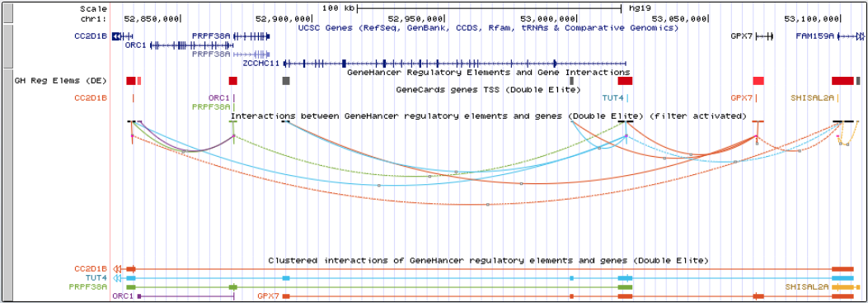Click the large red regulatory element above SHISAL2A TSS
The image size is (868, 303).
[x=842, y=81]
